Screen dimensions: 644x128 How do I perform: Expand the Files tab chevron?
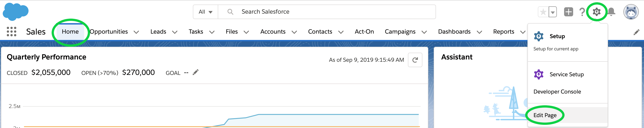tap(246, 32)
